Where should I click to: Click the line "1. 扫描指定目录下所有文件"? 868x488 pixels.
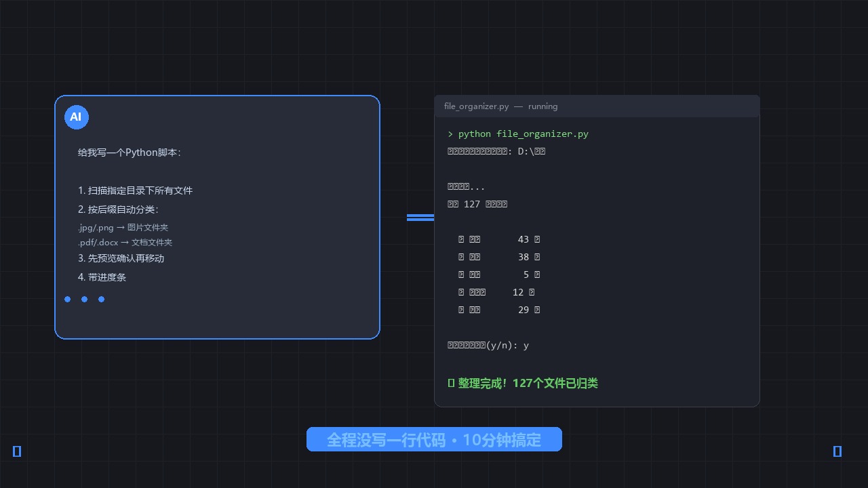click(136, 190)
